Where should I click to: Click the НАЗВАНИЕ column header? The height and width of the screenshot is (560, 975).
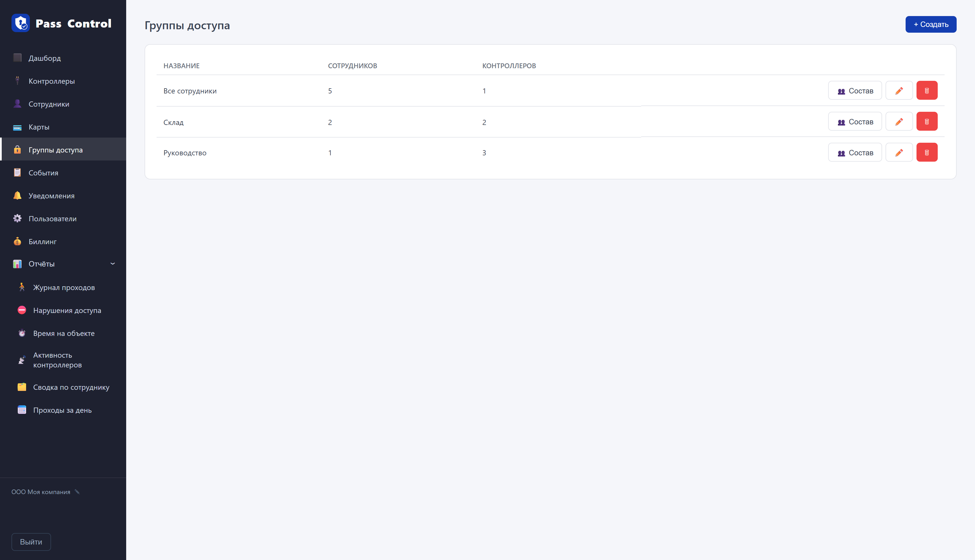[182, 66]
